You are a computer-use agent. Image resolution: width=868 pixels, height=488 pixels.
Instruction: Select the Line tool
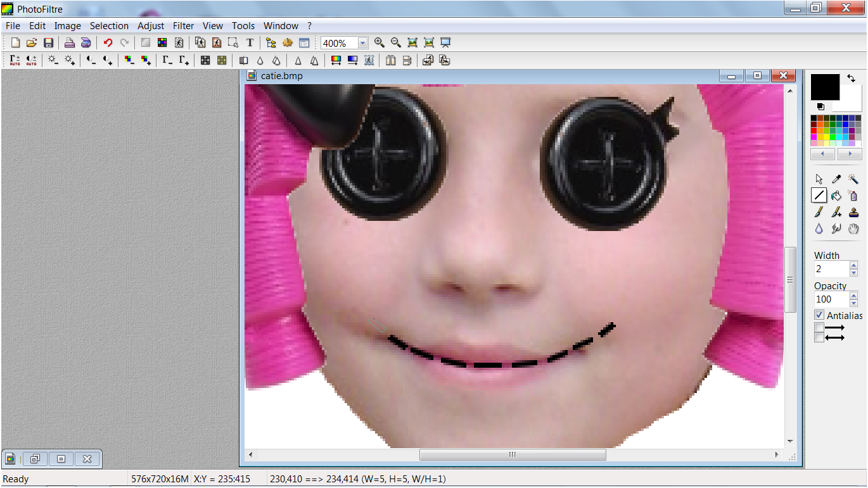[819, 196]
